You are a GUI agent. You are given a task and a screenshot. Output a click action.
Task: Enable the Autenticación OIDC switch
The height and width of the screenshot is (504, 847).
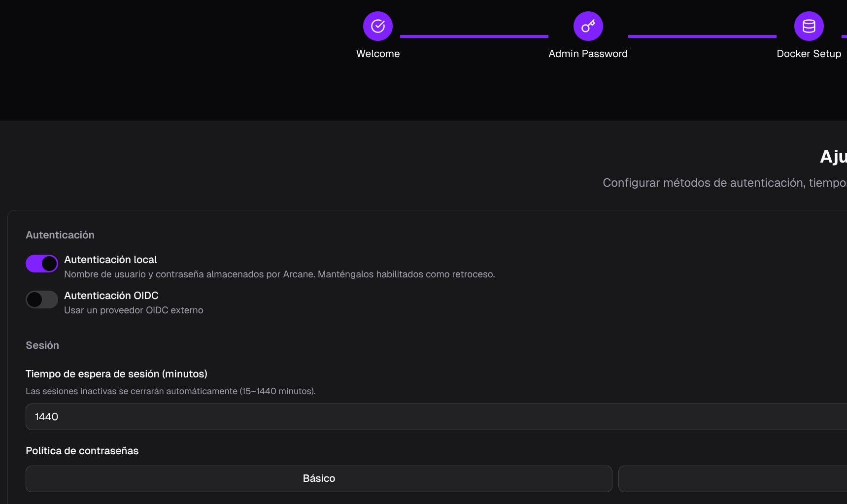click(42, 300)
